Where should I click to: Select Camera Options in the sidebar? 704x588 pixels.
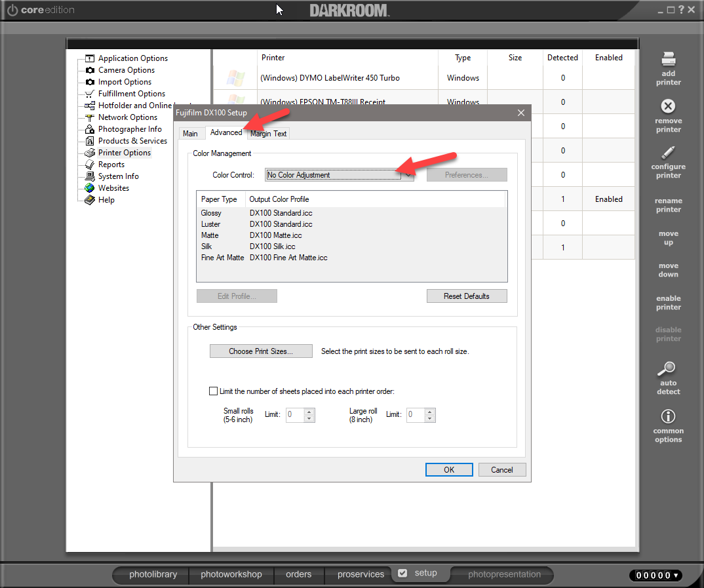[x=126, y=70]
